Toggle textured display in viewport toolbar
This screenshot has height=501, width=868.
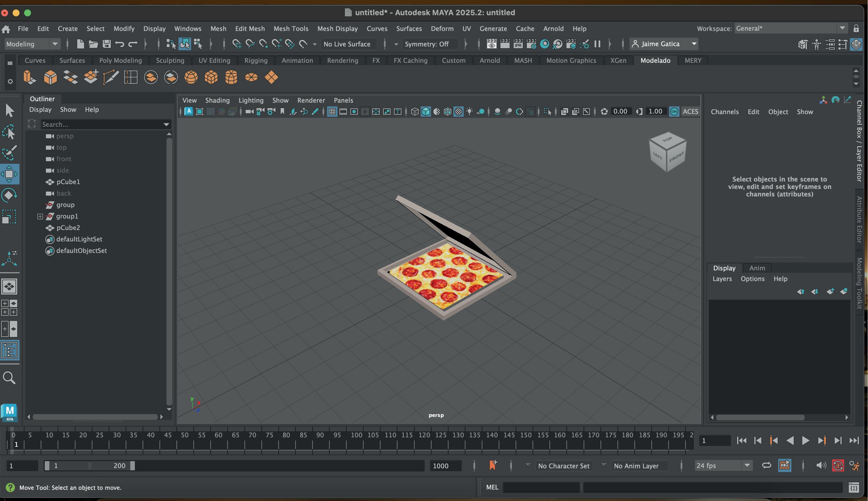(x=458, y=112)
